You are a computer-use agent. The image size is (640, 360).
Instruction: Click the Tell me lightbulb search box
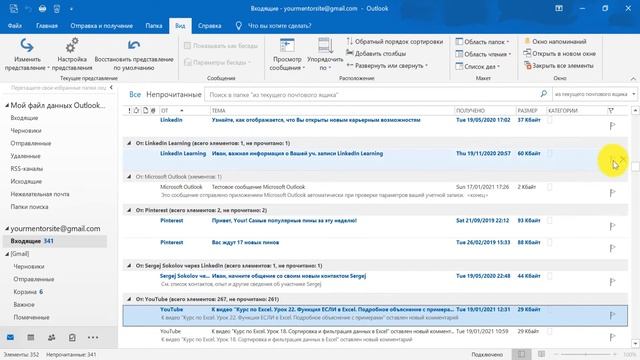tap(274, 26)
